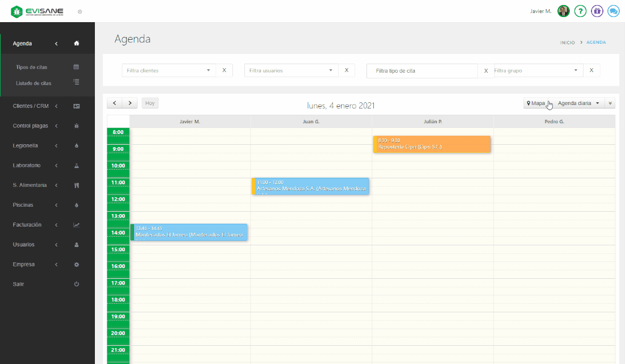
Task: Expand the Legionella sidebar menu
Action: 35,146
